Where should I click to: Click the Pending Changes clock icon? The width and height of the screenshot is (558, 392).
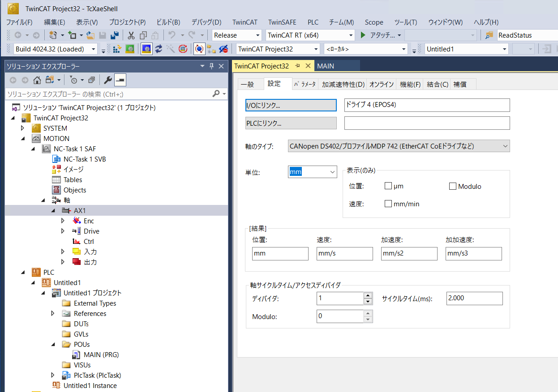click(74, 80)
